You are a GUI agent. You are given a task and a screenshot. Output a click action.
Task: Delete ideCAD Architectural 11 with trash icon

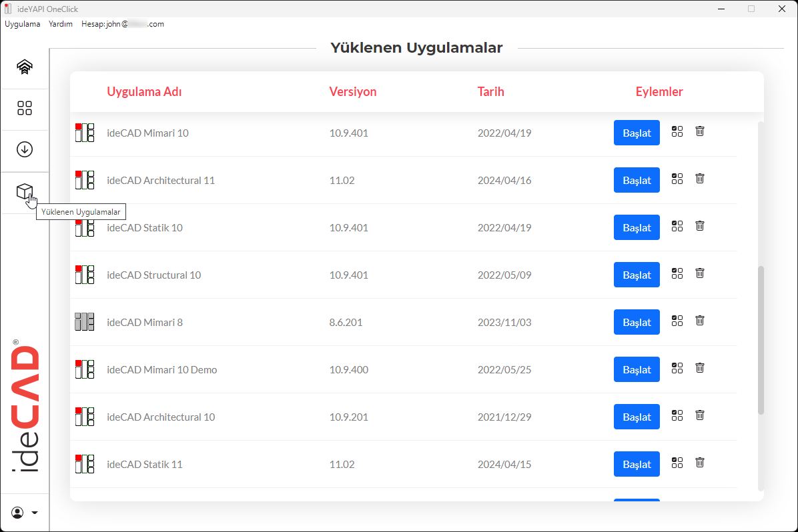[700, 179]
